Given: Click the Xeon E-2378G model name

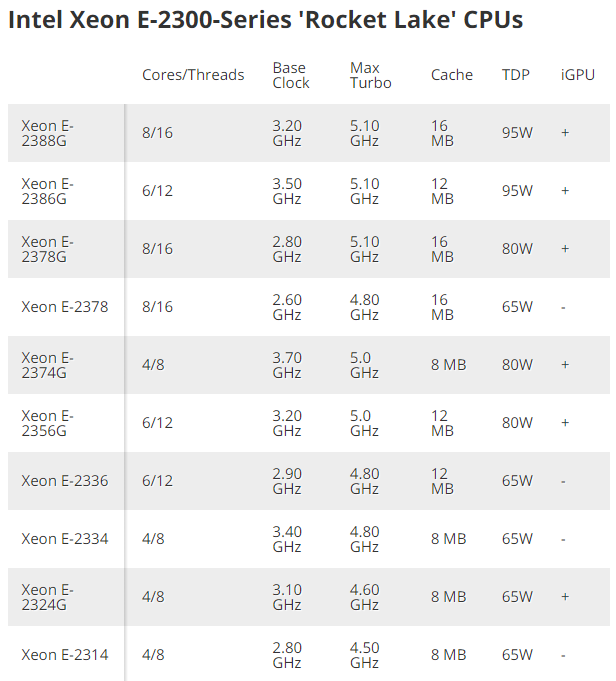Looking at the screenshot, I should [48, 249].
